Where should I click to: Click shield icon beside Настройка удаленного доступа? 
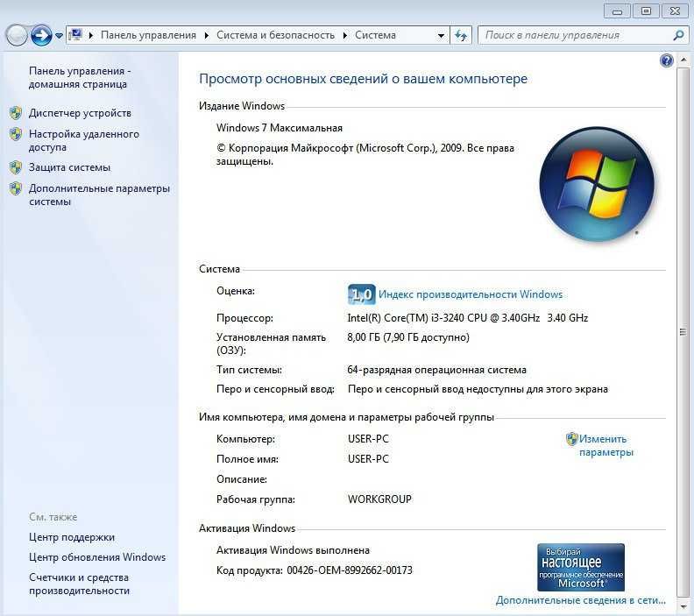point(16,134)
